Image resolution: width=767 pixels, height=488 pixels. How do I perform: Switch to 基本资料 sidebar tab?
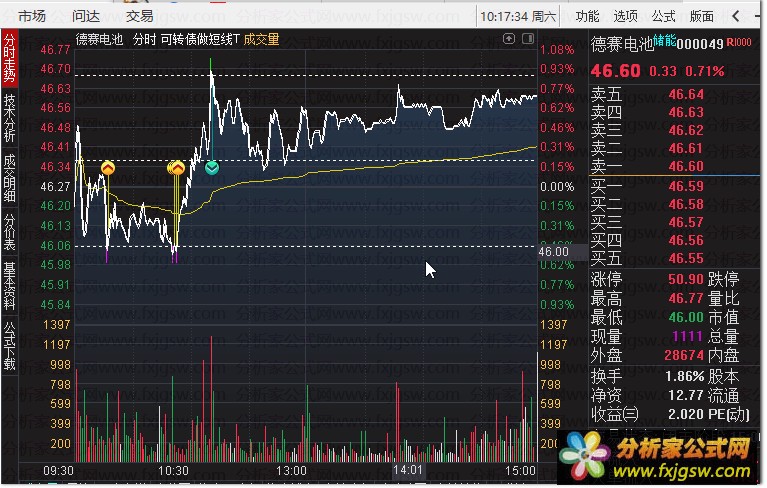click(9, 286)
